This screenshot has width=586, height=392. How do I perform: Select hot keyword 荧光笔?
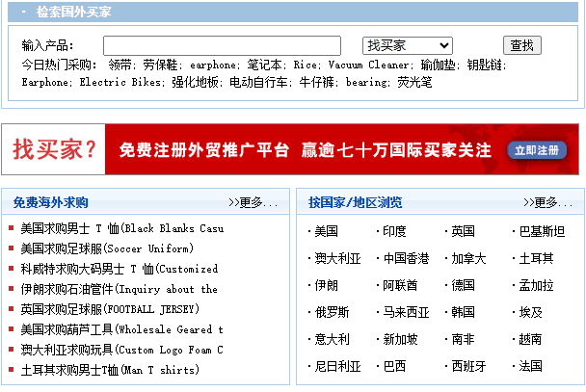(x=414, y=82)
